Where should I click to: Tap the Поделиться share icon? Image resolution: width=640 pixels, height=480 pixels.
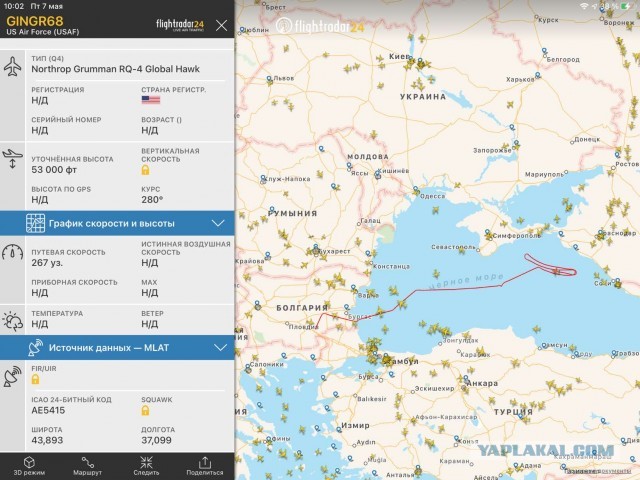tap(204, 462)
